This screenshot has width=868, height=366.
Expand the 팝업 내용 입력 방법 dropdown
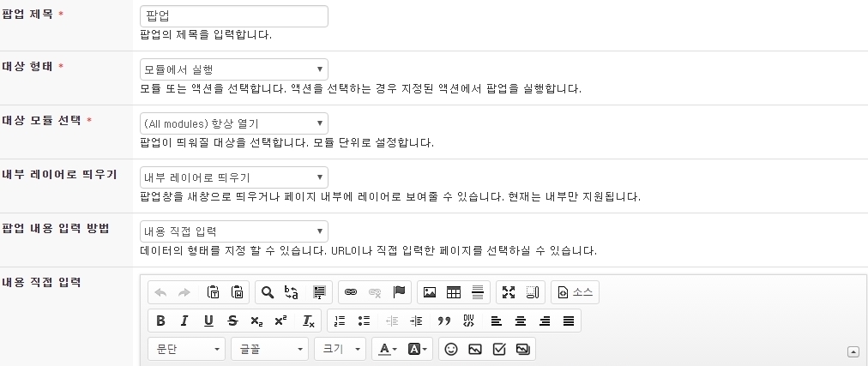[x=233, y=231]
